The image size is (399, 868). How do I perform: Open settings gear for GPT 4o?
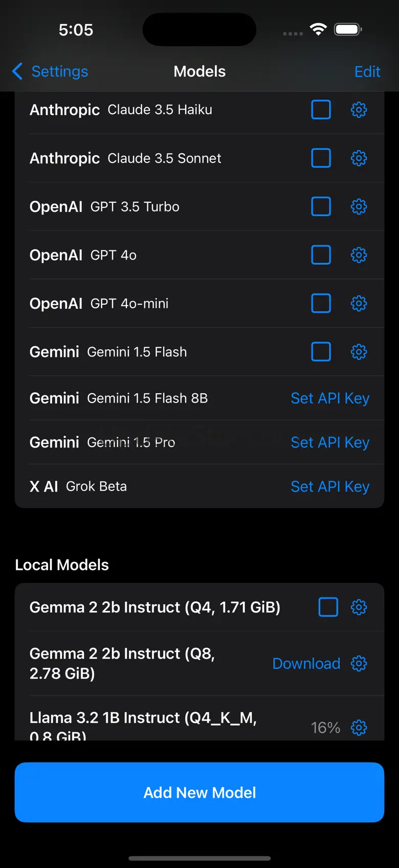point(359,255)
